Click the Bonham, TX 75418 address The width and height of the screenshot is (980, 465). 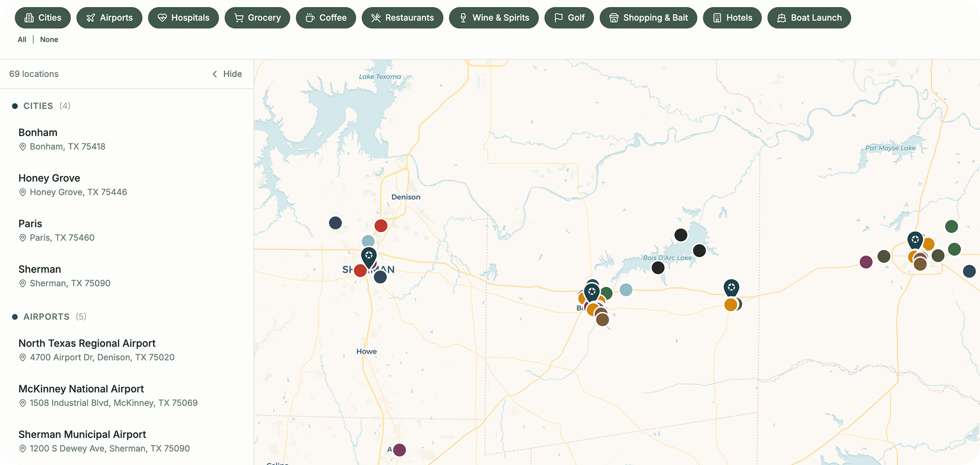[x=68, y=147]
